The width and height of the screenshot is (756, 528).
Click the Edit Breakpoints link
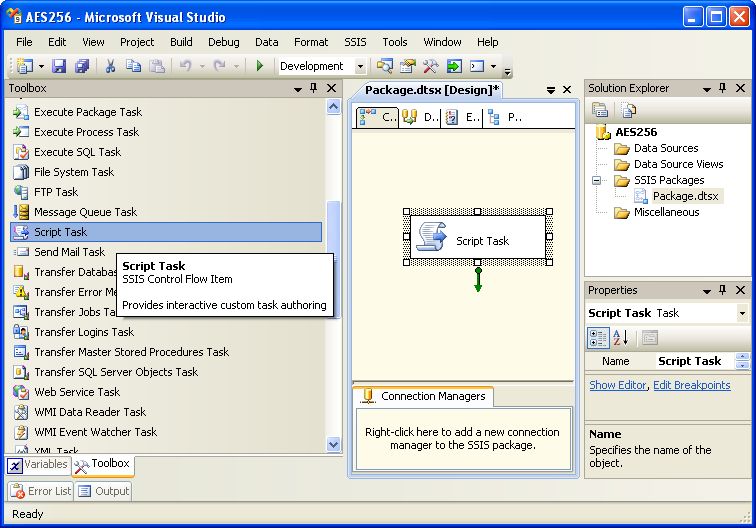pyautogui.click(x=692, y=385)
